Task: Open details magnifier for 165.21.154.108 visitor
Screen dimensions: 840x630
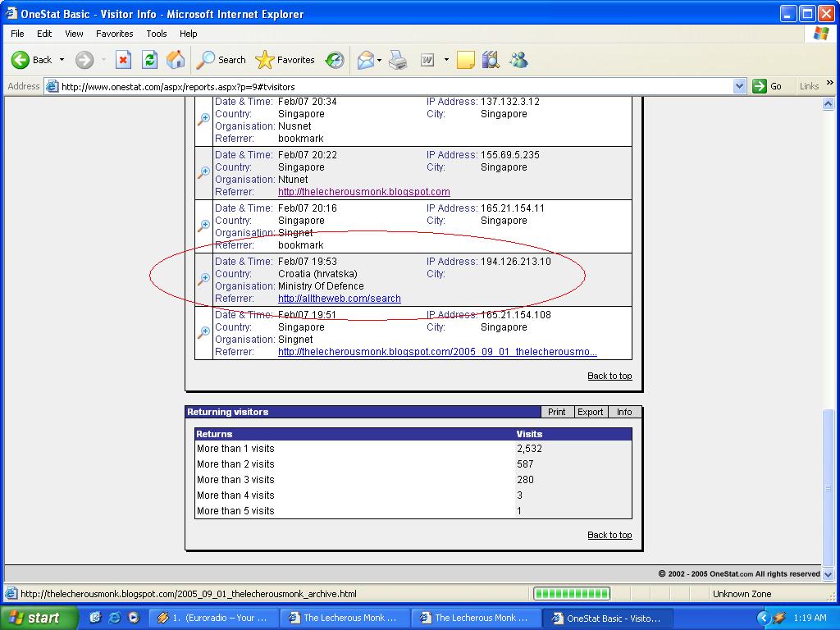Action: (x=203, y=333)
